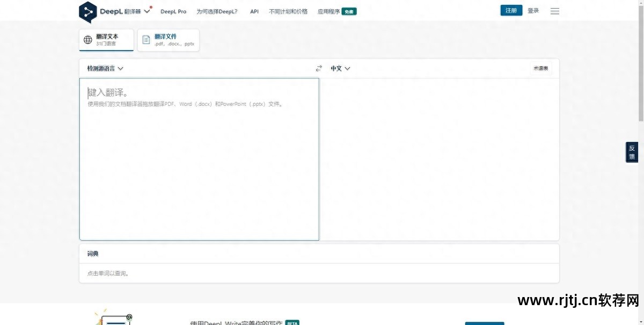
Task: Open DeepL Pro in navigation
Action: click(x=173, y=11)
